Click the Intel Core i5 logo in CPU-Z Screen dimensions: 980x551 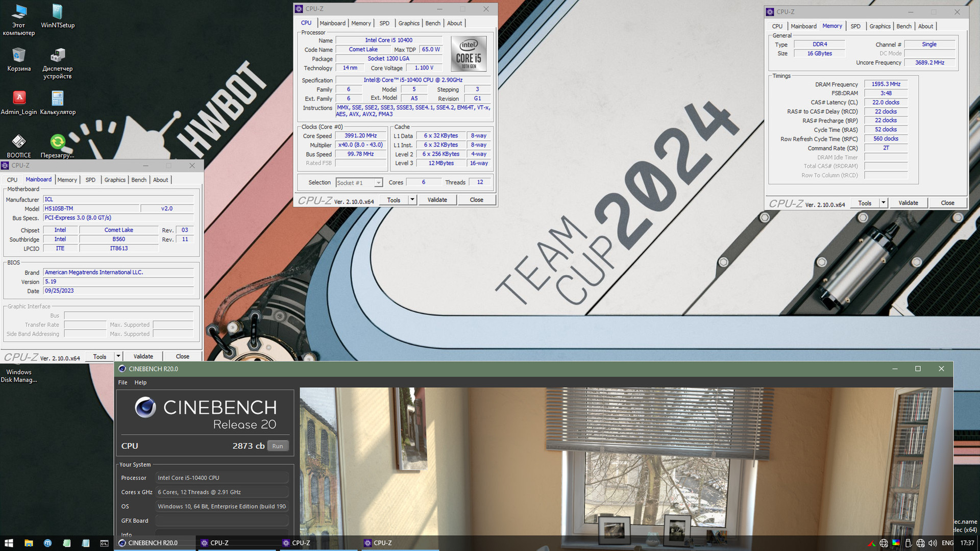click(469, 54)
